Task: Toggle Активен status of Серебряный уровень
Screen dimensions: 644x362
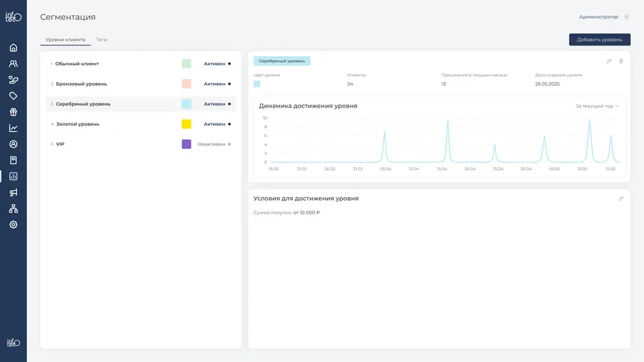Action: click(x=217, y=104)
